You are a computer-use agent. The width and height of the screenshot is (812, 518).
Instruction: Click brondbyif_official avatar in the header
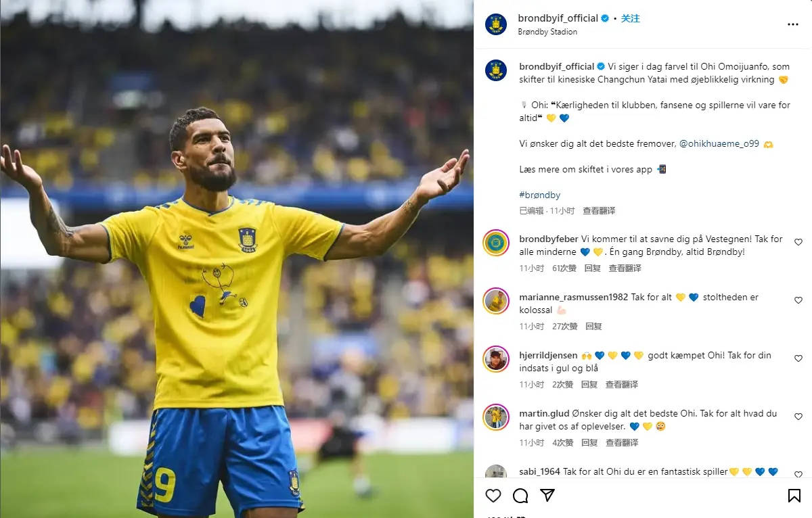[x=496, y=24]
